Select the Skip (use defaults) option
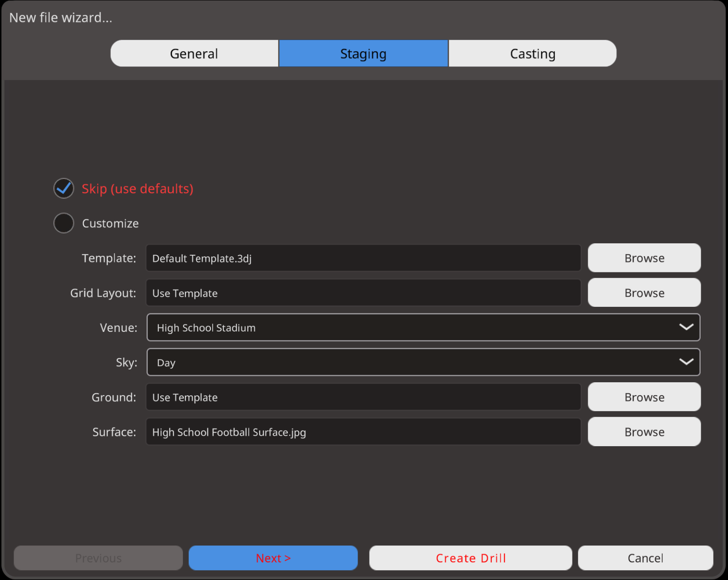728x580 pixels. 64,188
